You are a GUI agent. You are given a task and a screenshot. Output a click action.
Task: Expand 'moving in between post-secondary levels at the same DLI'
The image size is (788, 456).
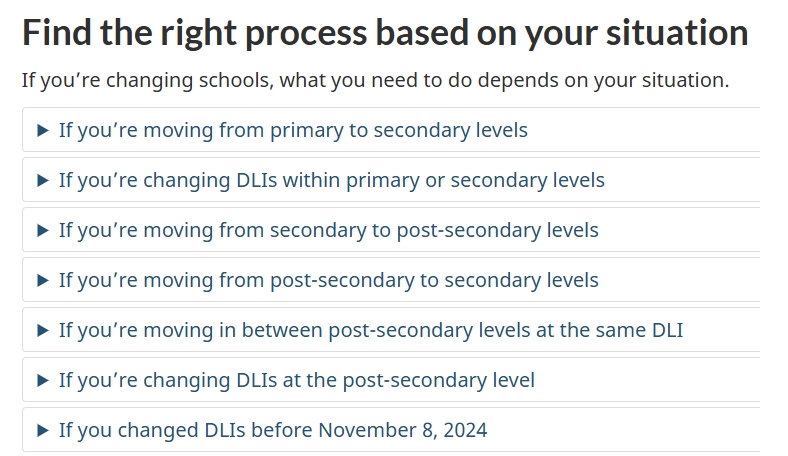(370, 330)
